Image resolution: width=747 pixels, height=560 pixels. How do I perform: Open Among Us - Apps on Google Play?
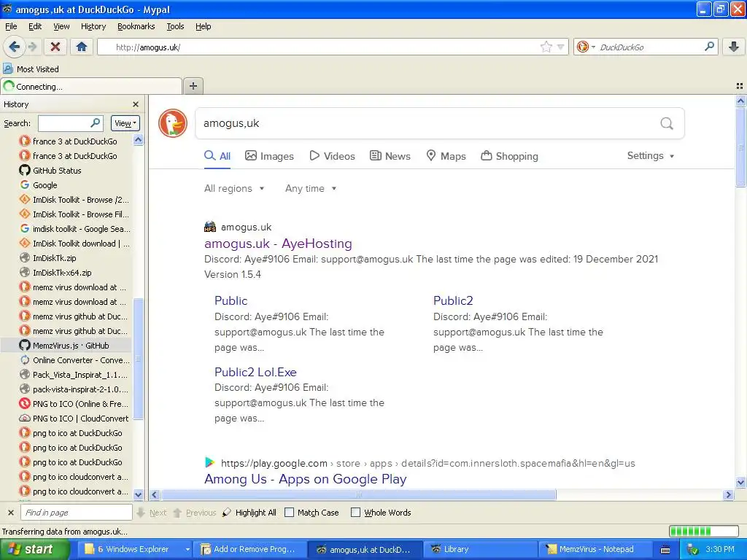306,479
